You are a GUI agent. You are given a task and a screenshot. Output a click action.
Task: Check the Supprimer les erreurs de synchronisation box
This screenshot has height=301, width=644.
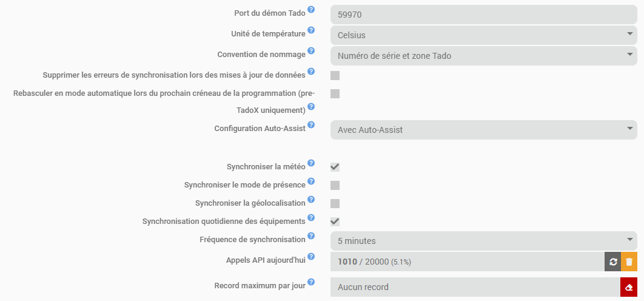point(335,76)
